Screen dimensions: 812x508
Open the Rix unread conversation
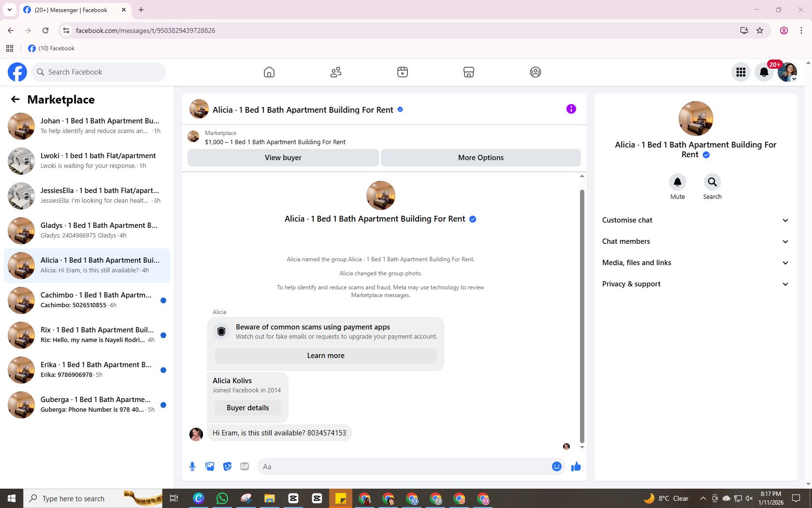87,335
